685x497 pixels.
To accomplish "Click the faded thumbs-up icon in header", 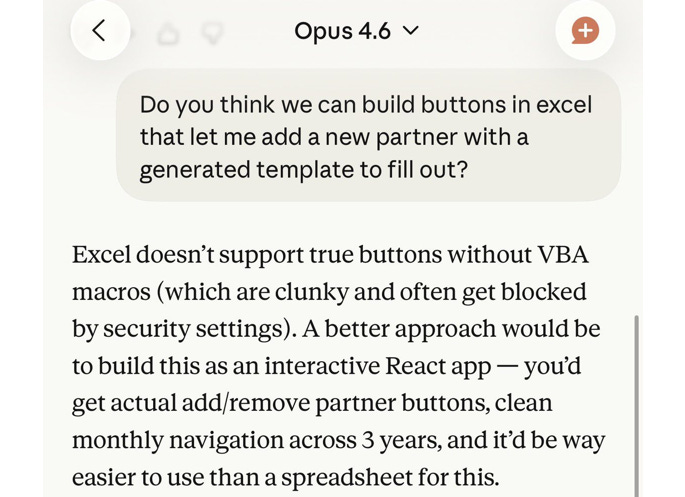I will [x=169, y=34].
